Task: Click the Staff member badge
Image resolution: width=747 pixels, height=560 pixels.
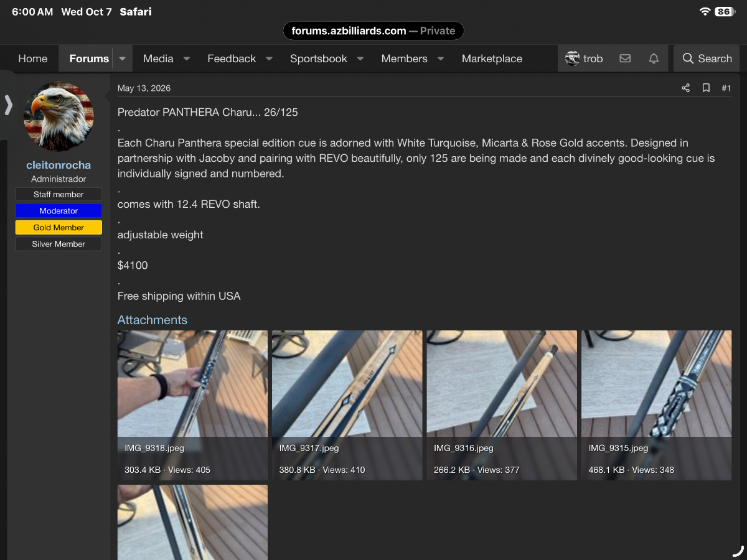Action: pyautogui.click(x=59, y=195)
